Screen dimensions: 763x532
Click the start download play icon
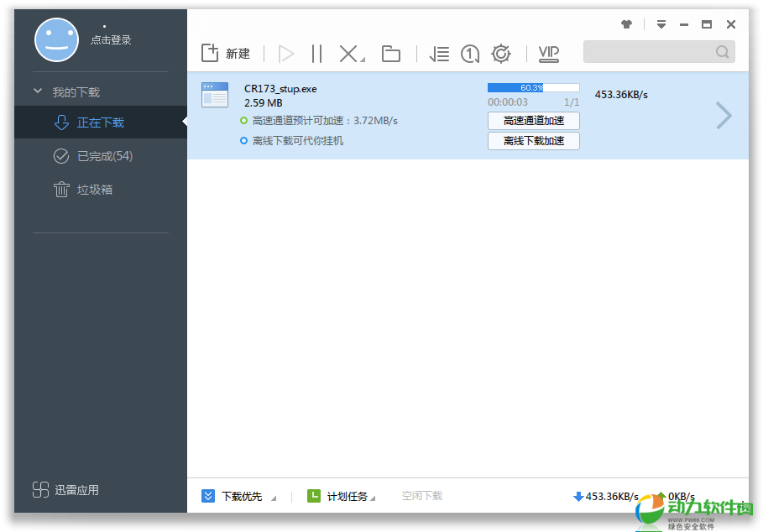tap(286, 54)
